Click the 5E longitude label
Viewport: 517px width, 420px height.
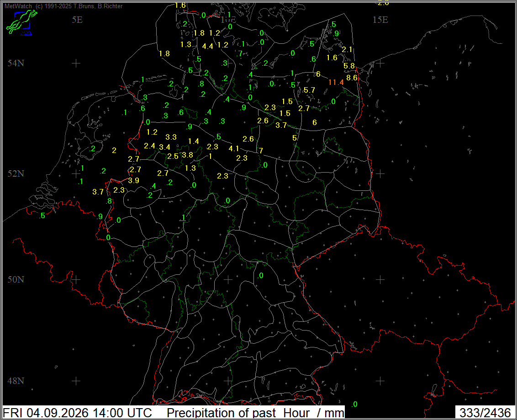click(77, 20)
